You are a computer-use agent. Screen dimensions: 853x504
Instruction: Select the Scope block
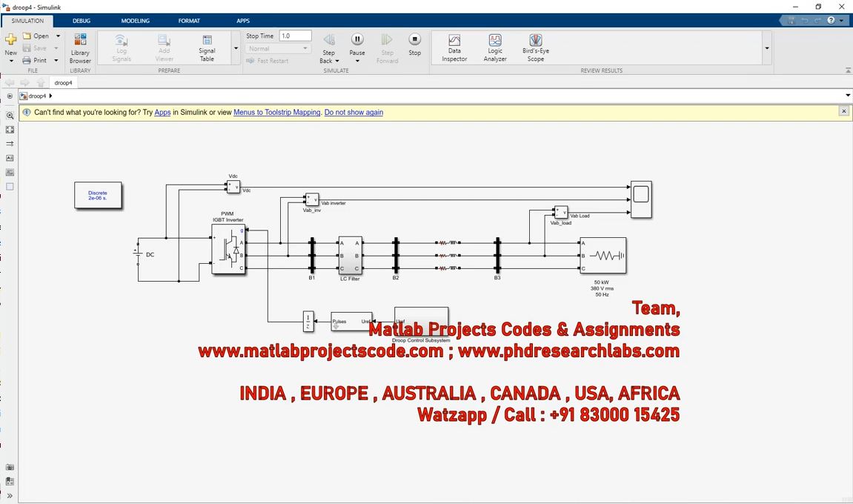pos(641,199)
